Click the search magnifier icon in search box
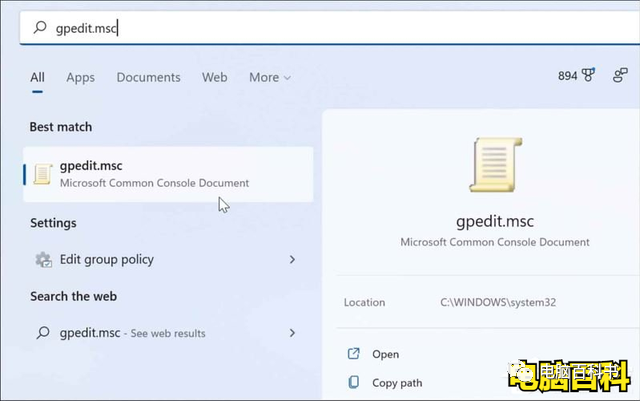This screenshot has height=401, width=640. pyautogui.click(x=40, y=27)
